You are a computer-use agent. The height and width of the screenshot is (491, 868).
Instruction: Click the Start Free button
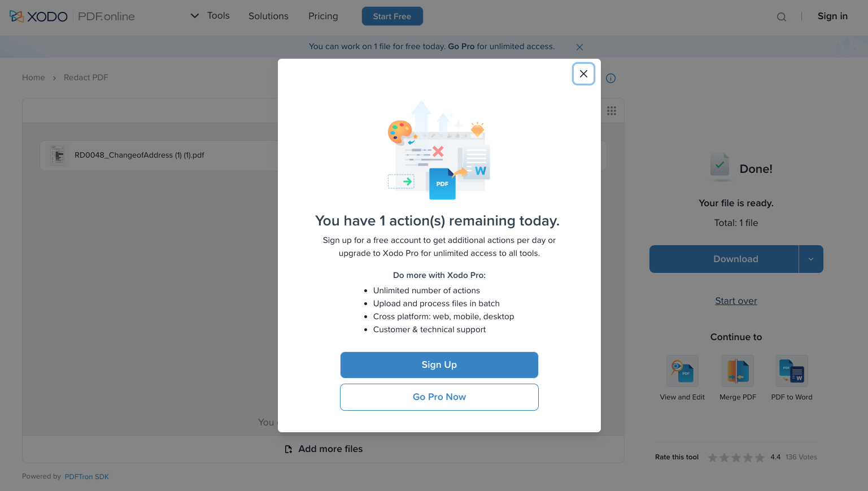point(392,16)
